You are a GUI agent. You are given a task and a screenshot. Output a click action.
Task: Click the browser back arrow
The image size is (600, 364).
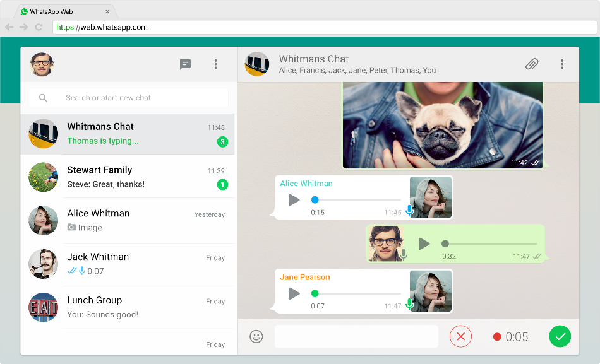click(9, 27)
